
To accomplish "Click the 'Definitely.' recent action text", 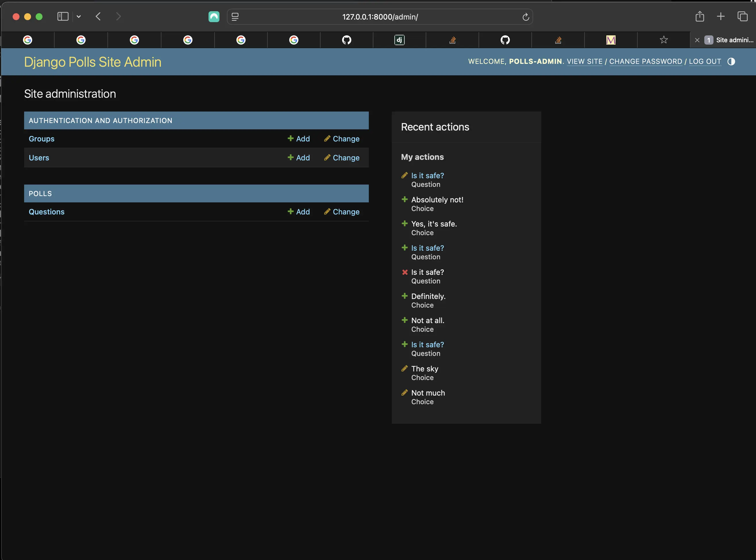I will pos(429,296).
